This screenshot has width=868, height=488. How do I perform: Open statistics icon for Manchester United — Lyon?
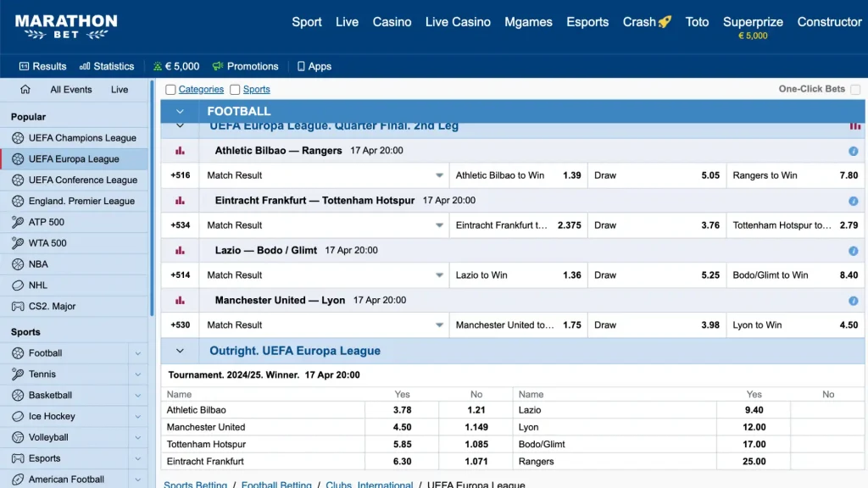(x=180, y=300)
